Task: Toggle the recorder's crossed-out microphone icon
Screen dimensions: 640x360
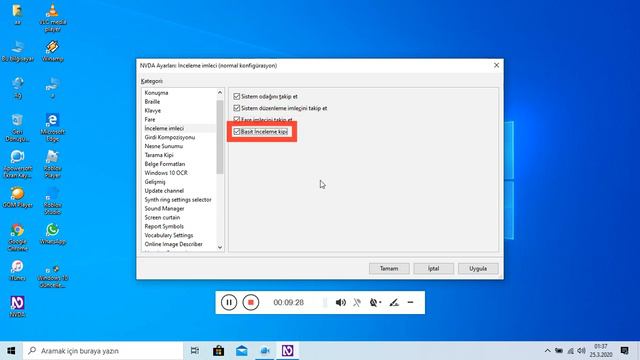Action: 357,302
